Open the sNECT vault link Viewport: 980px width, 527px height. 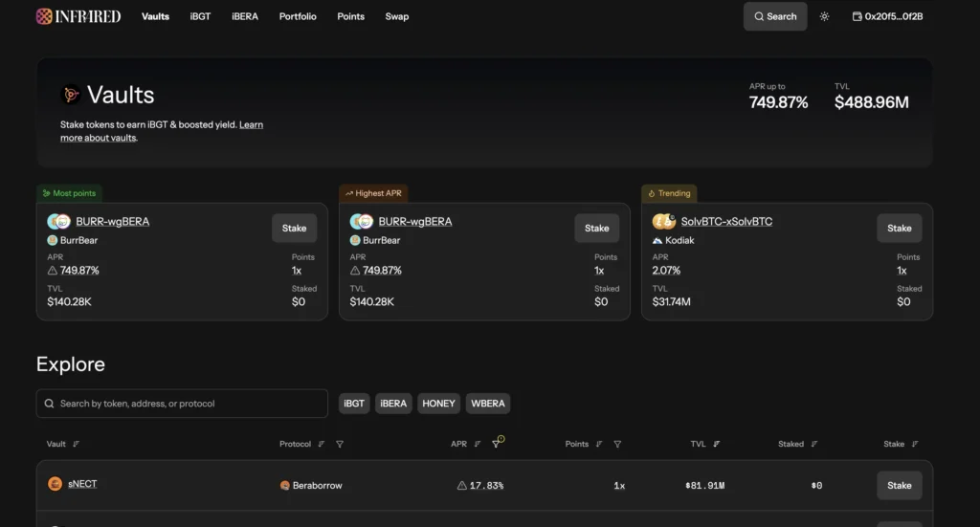82,484
